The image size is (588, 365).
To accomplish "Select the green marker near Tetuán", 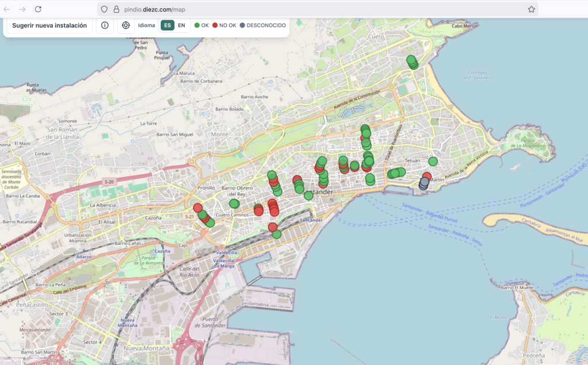I will coord(433,162).
